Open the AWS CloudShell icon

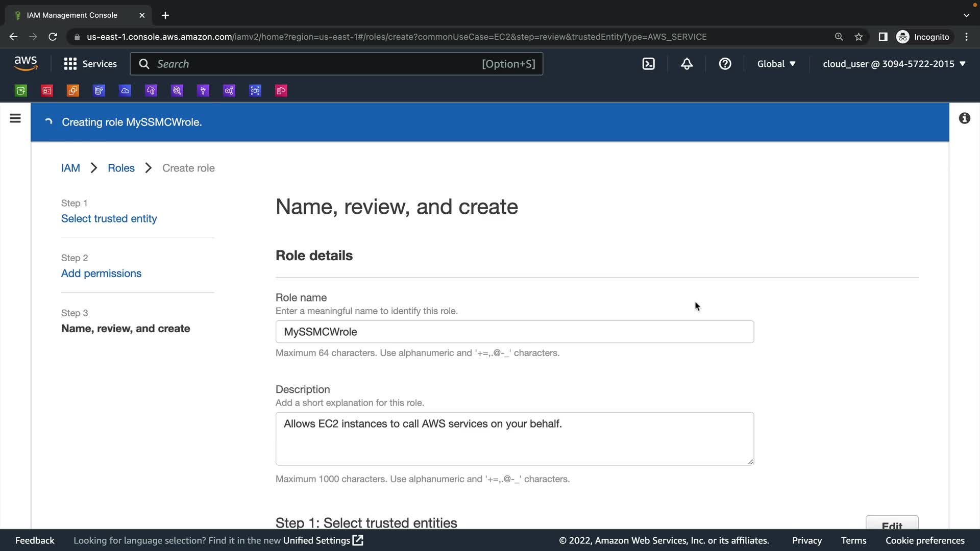click(x=648, y=64)
